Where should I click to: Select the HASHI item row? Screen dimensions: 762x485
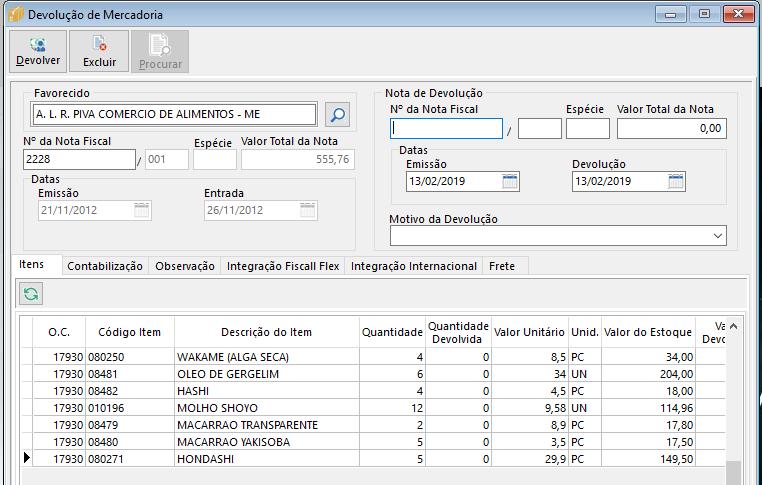(x=373, y=391)
